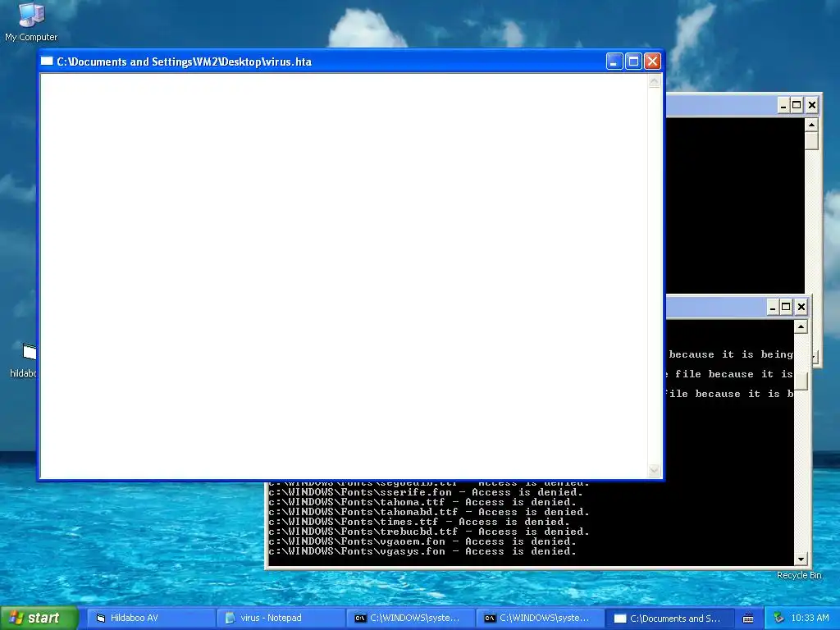Click the sserife.fon Access is denied line
Screen dimensions: 840x630
tap(426, 492)
